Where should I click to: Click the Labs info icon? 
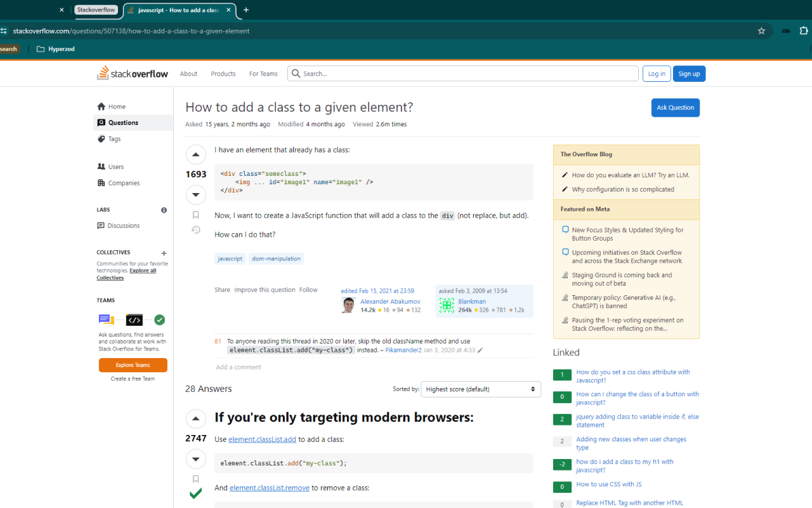[x=164, y=210]
